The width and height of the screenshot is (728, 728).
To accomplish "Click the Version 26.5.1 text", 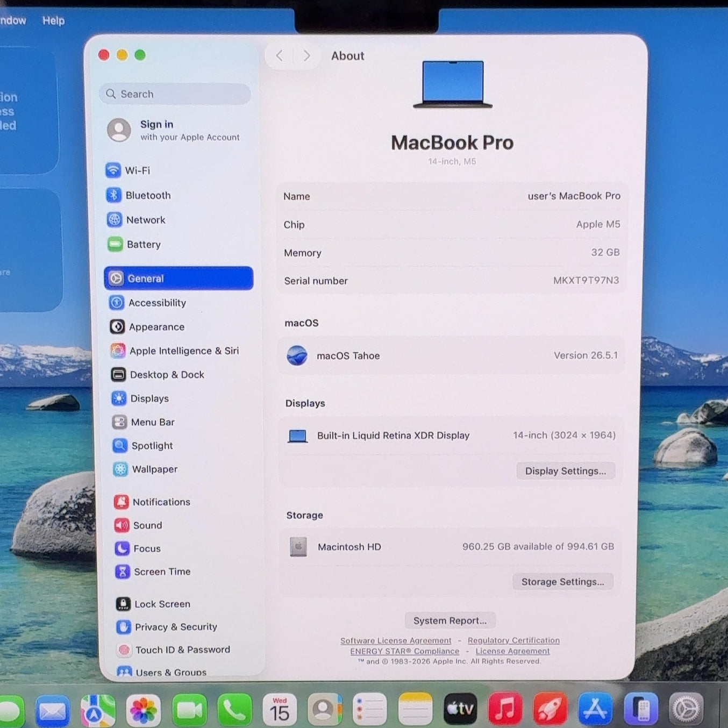I will coord(586,355).
